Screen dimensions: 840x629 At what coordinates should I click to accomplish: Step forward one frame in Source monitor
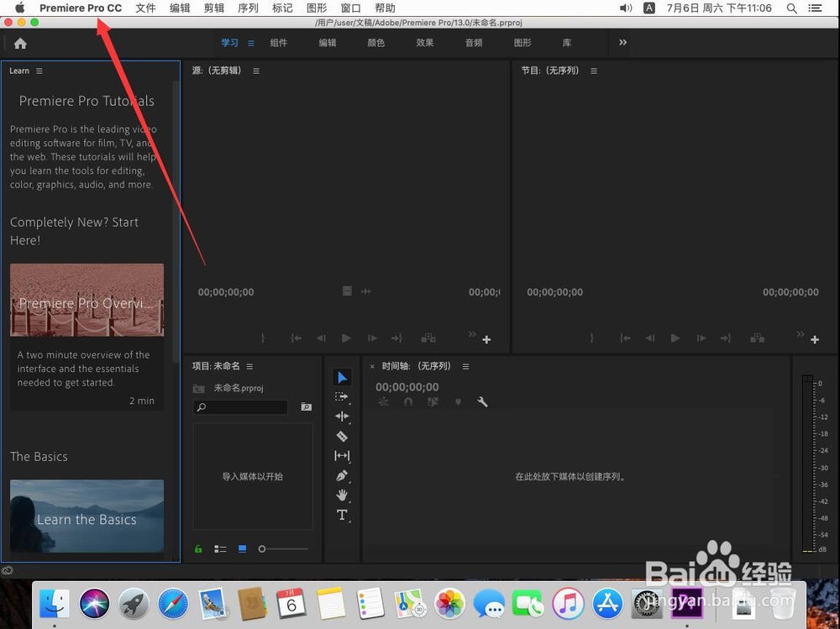[x=372, y=338]
